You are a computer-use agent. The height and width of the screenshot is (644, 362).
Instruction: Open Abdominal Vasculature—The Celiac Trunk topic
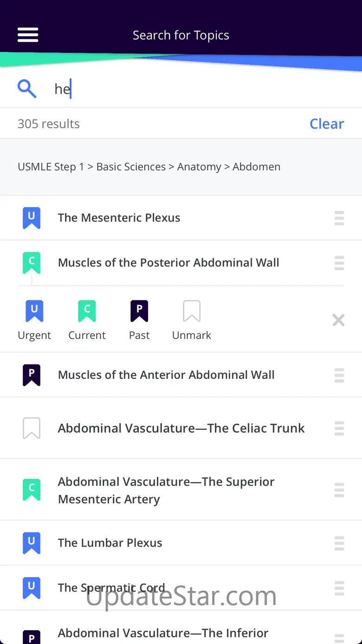point(181,428)
